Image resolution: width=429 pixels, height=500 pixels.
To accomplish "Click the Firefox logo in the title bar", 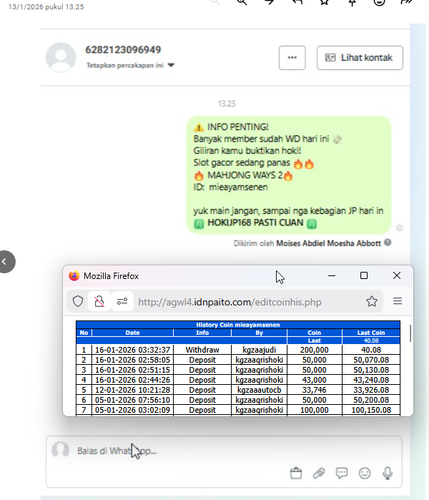I will [74, 276].
